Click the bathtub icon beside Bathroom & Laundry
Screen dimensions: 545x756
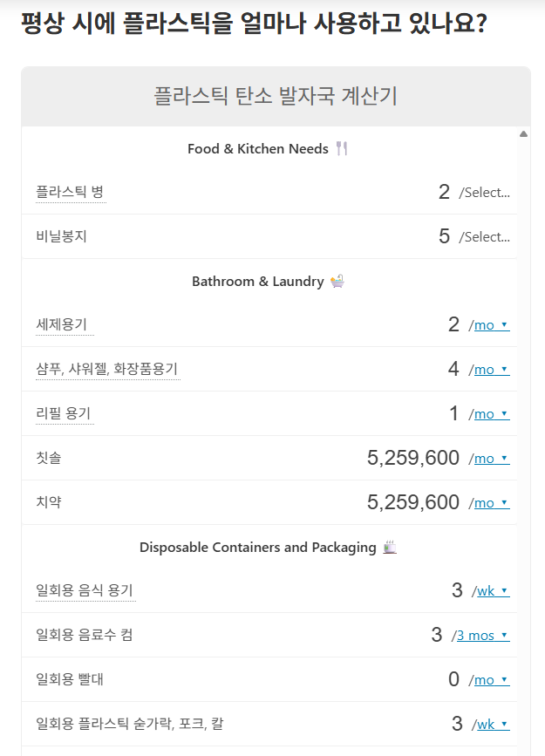337,281
